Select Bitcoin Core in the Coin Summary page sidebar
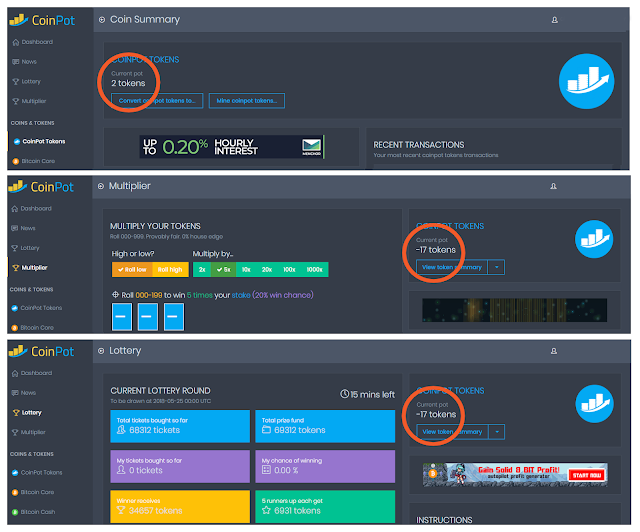The height and width of the screenshot is (532, 640). tap(33, 161)
